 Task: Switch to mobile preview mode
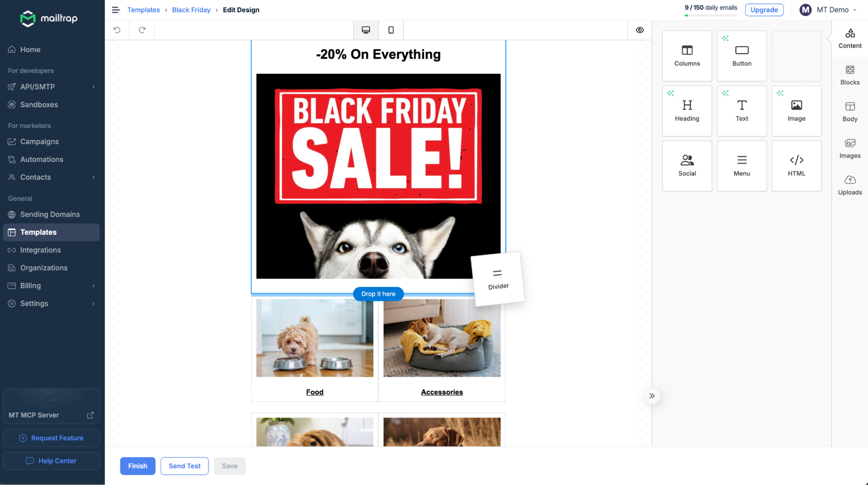[x=391, y=30]
